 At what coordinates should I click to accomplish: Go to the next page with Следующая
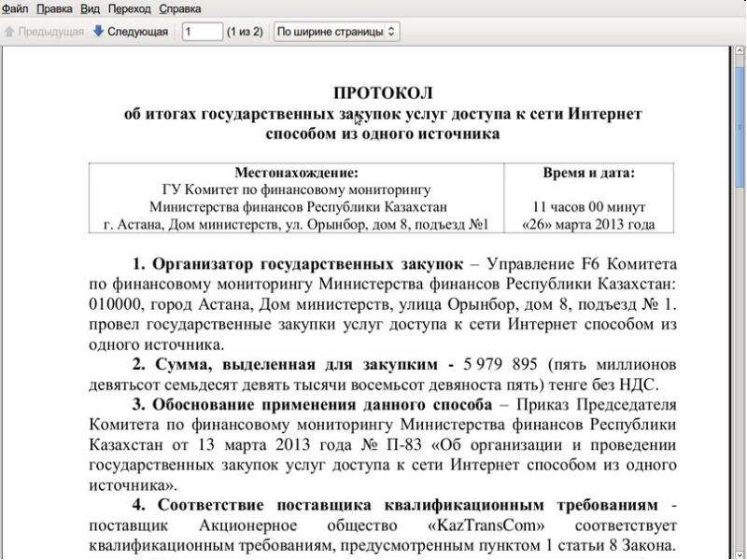click(x=137, y=32)
